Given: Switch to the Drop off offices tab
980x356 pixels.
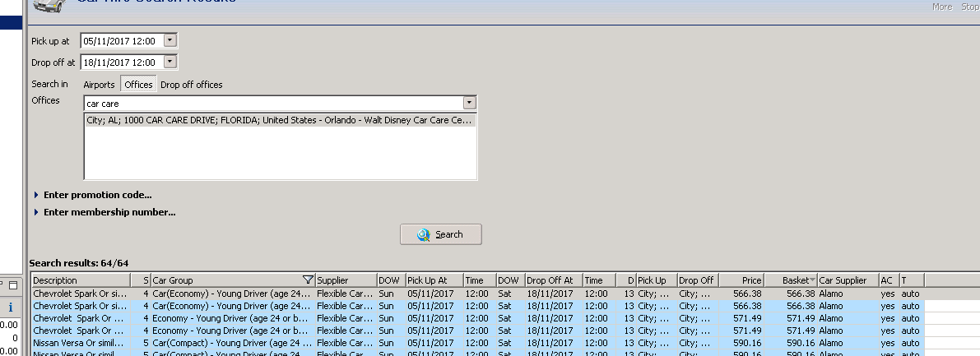Looking at the screenshot, I should point(191,85).
